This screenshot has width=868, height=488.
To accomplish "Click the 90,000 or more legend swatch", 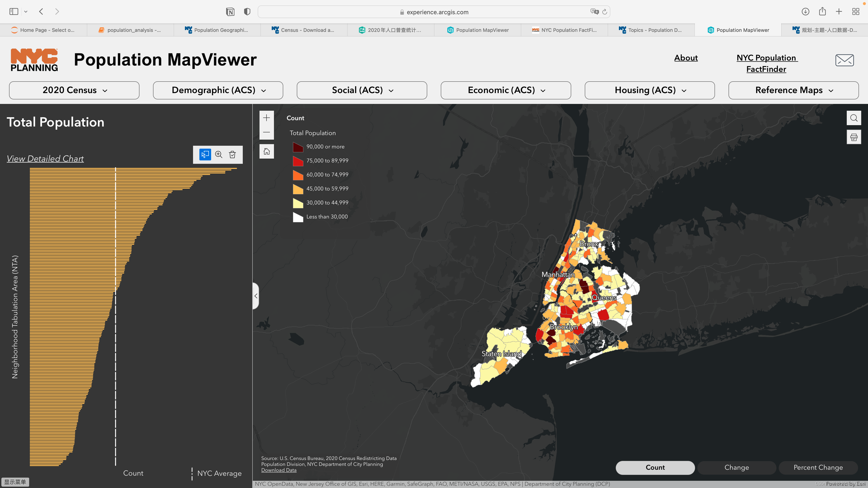I will coord(297,147).
